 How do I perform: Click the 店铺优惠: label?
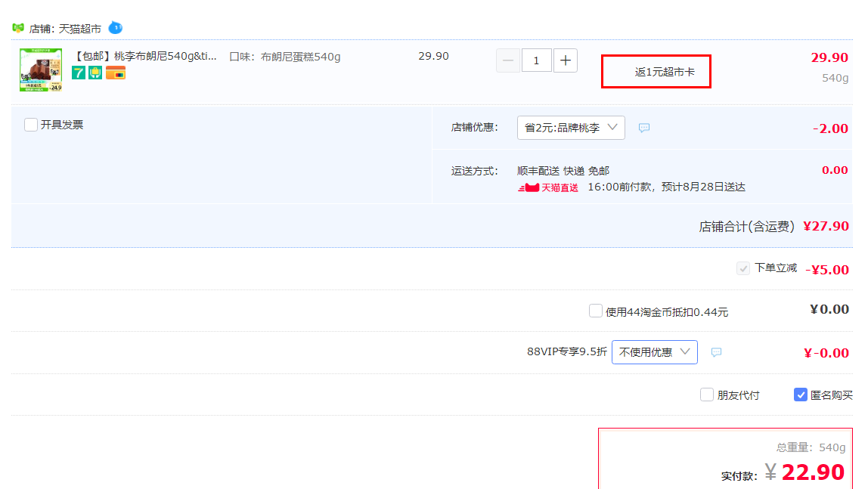tap(474, 127)
